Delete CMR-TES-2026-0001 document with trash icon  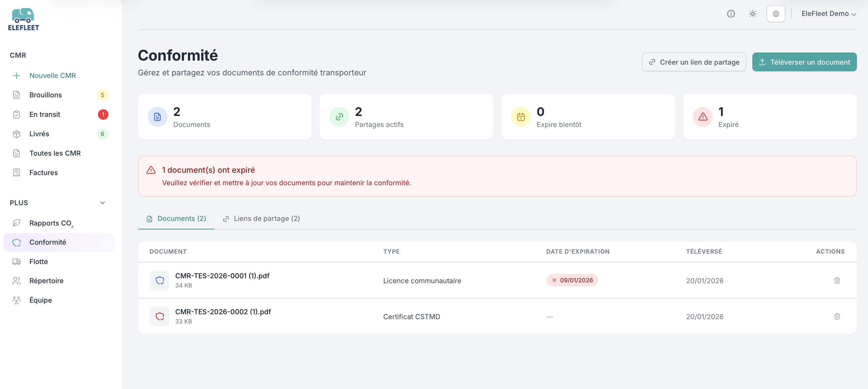click(x=837, y=281)
